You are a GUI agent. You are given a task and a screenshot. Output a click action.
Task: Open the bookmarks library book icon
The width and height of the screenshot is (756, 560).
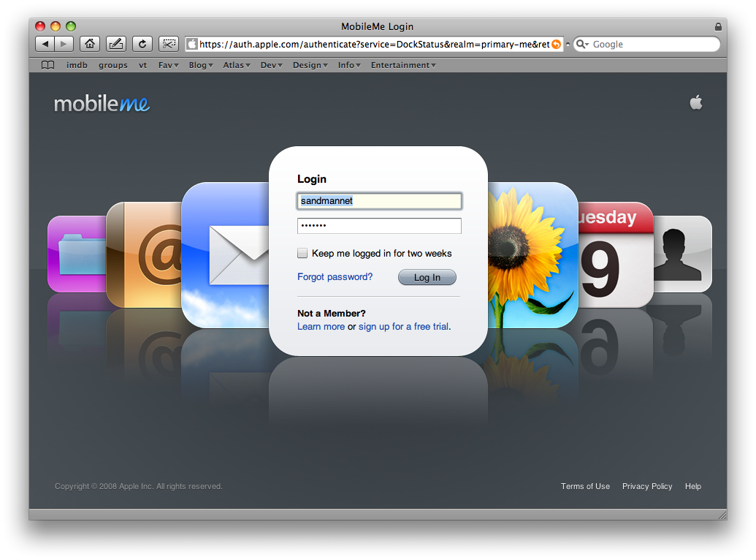tap(47, 65)
